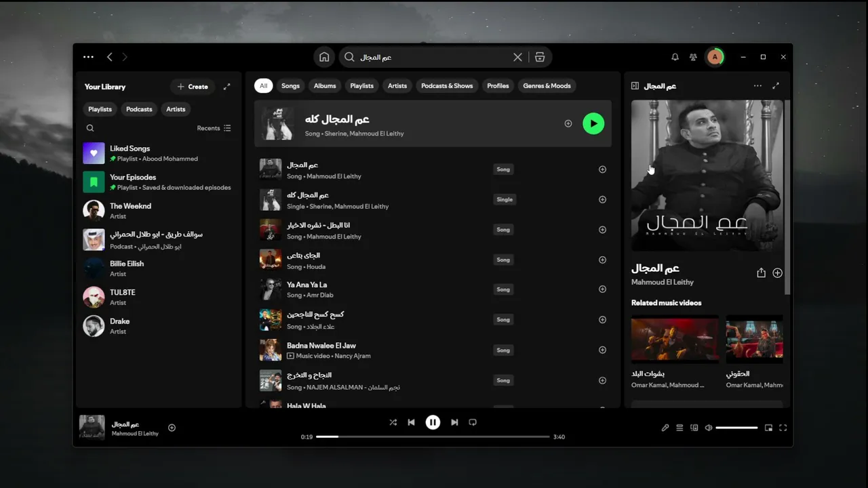Screen dimensions: 868x488
Task: Show lyrics with the microphone icon
Action: click(665, 428)
